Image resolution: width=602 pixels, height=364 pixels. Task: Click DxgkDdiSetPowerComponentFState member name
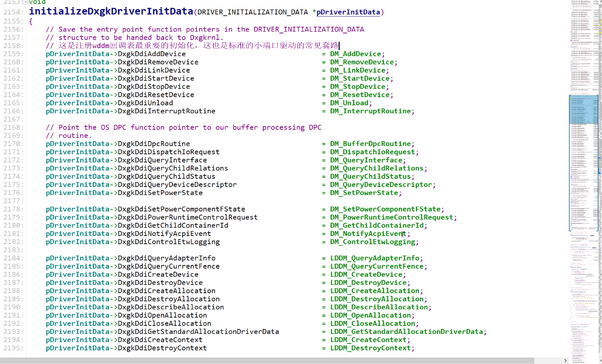click(181, 209)
